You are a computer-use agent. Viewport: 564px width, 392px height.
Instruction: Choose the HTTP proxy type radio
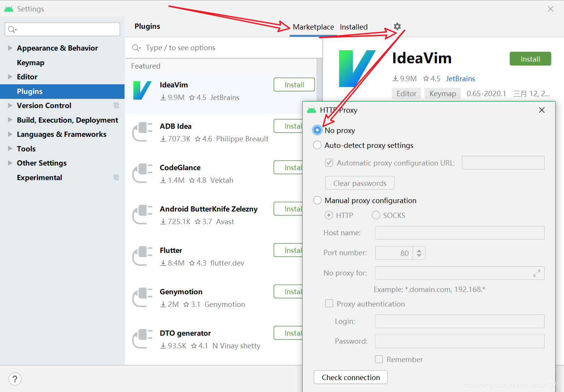[329, 215]
